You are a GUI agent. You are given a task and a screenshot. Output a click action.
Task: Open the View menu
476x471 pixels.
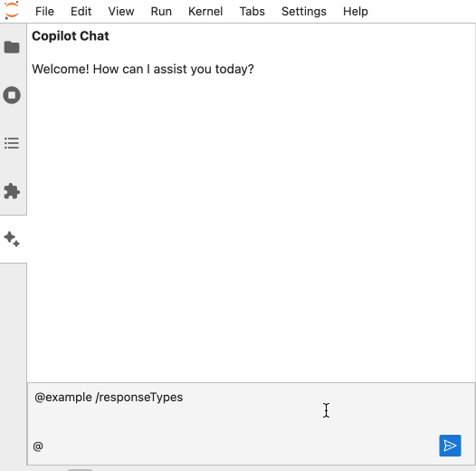click(x=121, y=12)
